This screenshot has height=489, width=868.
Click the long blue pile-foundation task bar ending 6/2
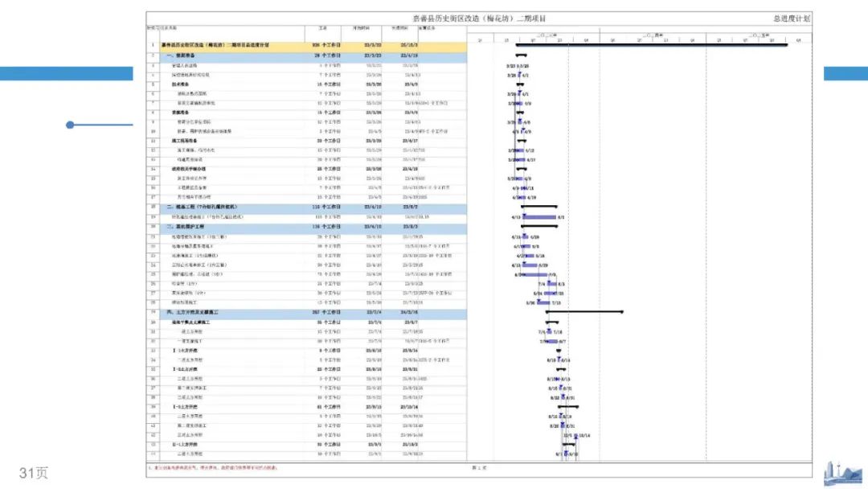coord(539,217)
